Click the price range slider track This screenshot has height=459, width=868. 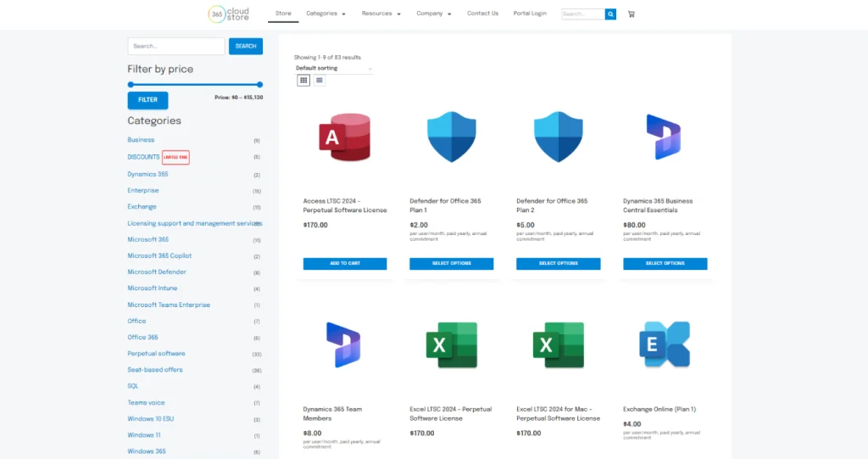(x=195, y=85)
